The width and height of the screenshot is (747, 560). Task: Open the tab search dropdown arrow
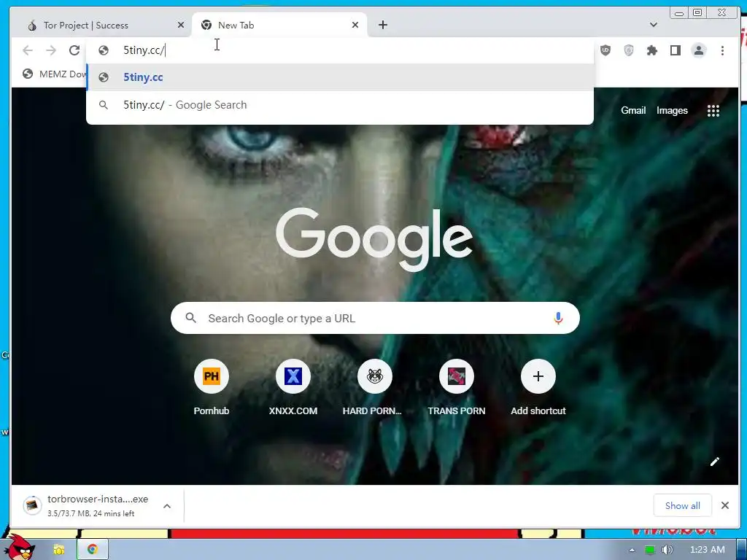[654, 25]
